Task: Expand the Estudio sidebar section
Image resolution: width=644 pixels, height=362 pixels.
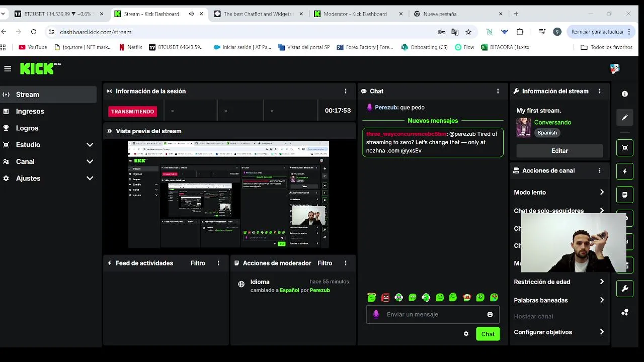Action: click(x=90, y=145)
